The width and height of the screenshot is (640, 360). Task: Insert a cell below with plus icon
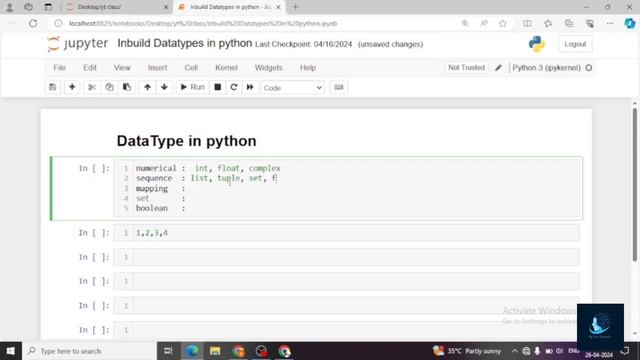click(72, 87)
